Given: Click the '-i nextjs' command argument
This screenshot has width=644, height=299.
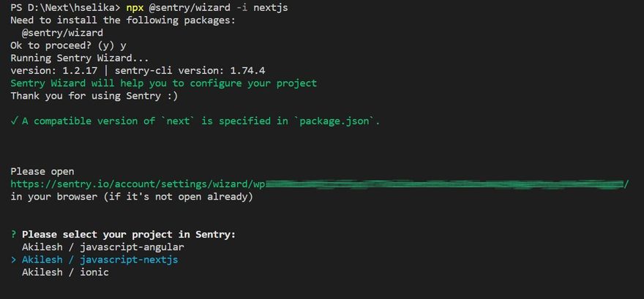Looking at the screenshot, I should [x=253, y=7].
